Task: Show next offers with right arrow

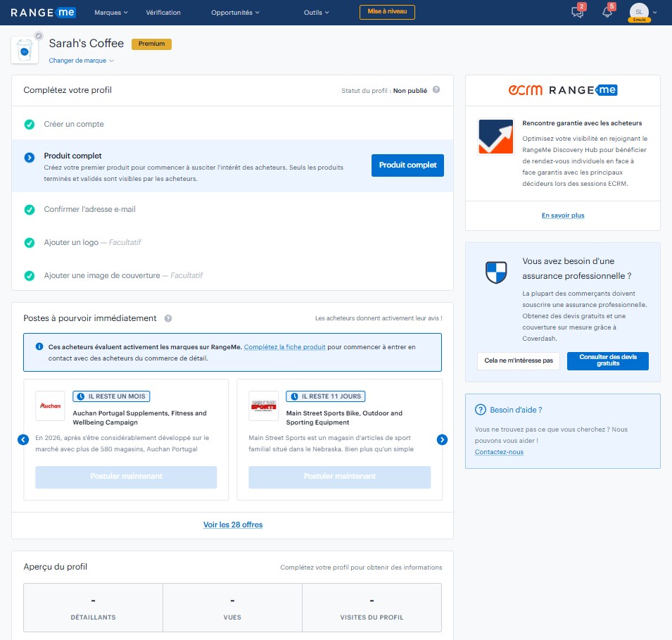Action: (442, 439)
